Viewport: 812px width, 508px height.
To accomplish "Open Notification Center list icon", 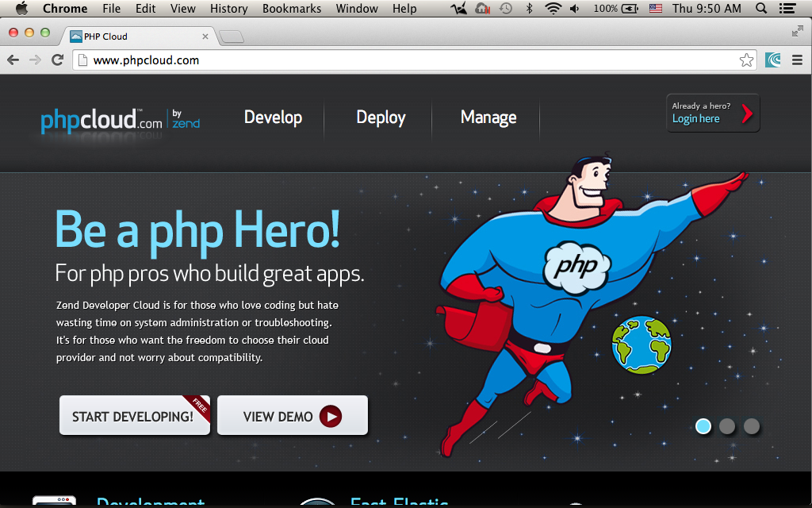I will (787, 8).
